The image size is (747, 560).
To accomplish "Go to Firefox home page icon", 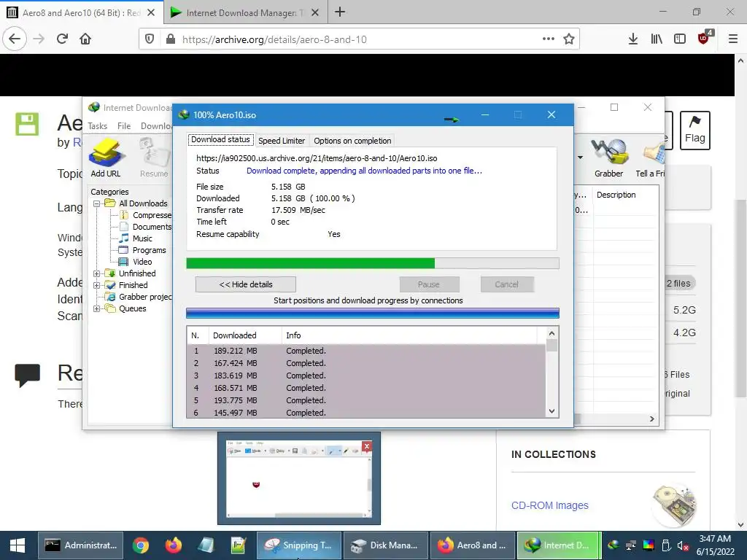I will (x=85, y=39).
